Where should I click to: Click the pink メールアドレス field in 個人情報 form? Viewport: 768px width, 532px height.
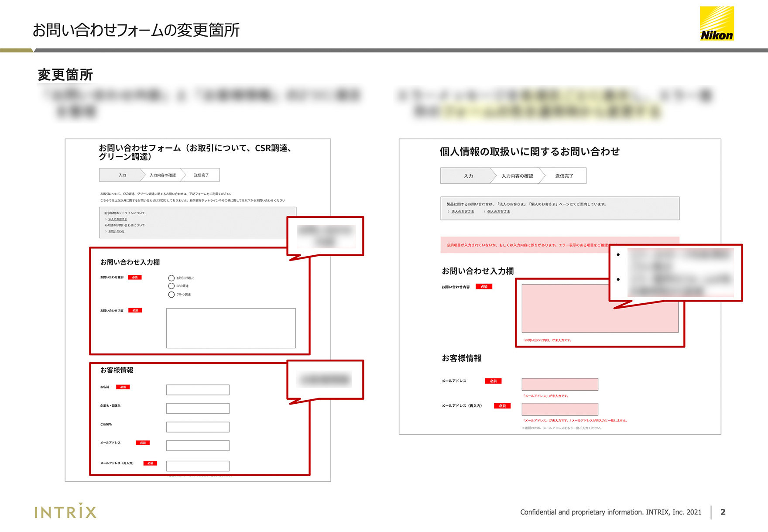pyautogui.click(x=560, y=384)
